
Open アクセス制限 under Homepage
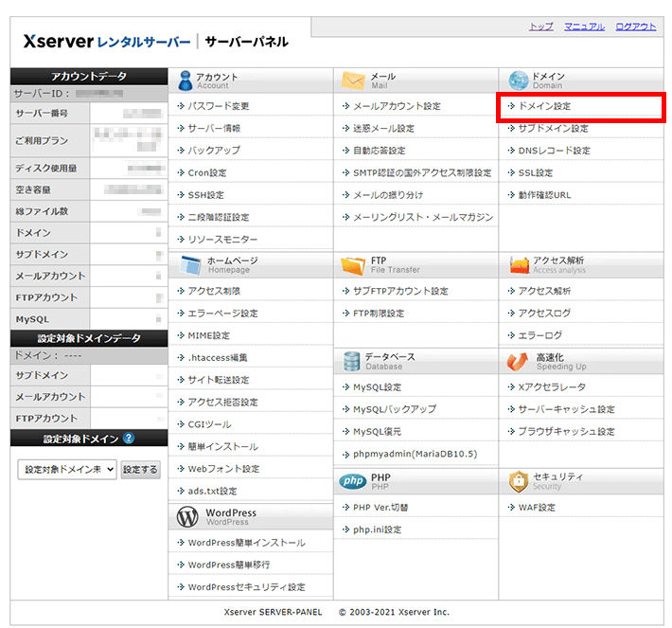tap(214, 291)
